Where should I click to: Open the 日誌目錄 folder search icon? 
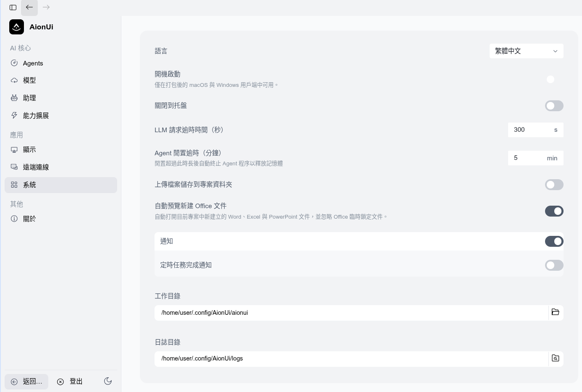point(556,358)
